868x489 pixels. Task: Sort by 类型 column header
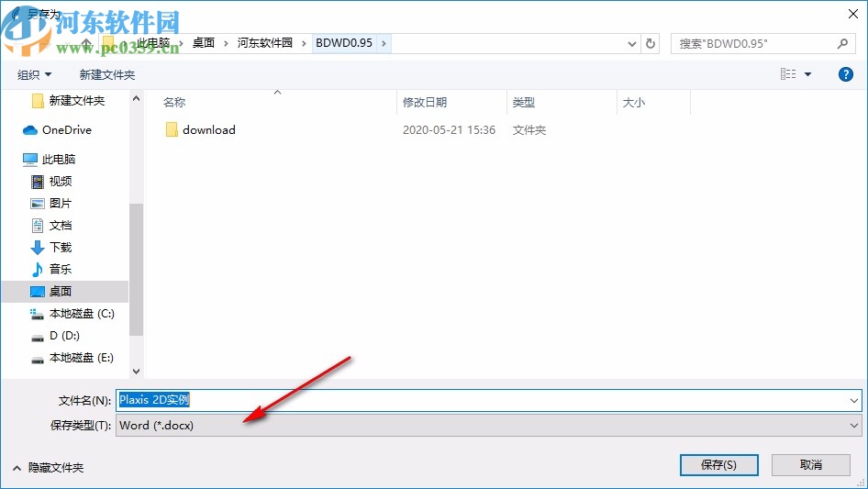click(523, 103)
